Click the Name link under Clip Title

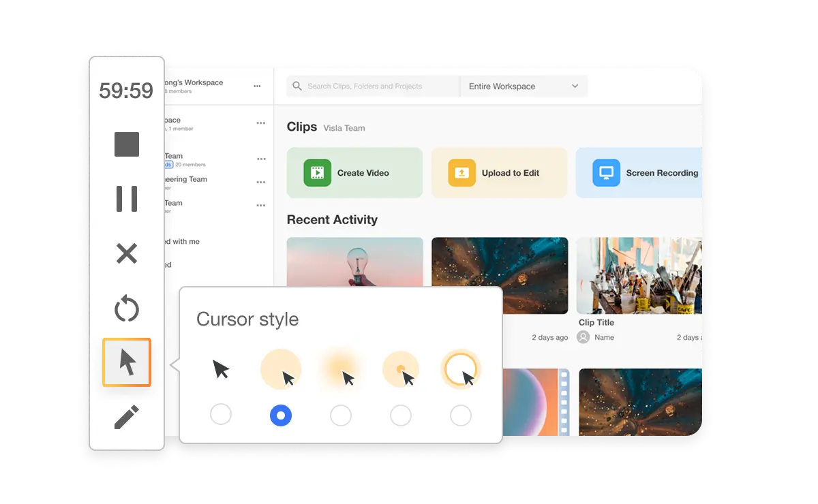(605, 336)
